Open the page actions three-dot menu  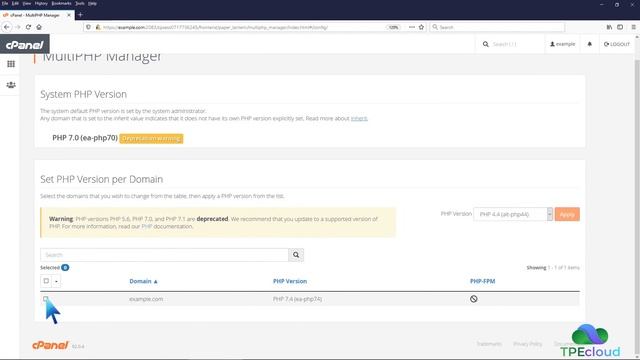tap(411, 27)
